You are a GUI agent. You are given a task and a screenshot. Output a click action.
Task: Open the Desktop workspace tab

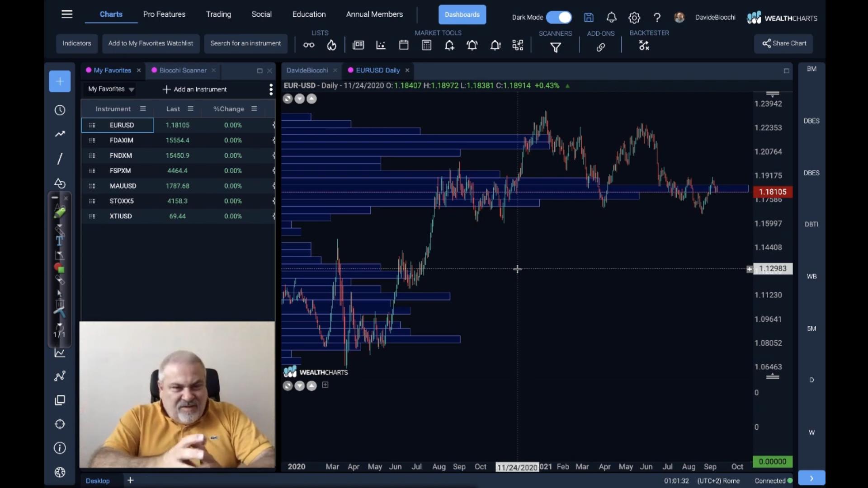tap(98, 481)
